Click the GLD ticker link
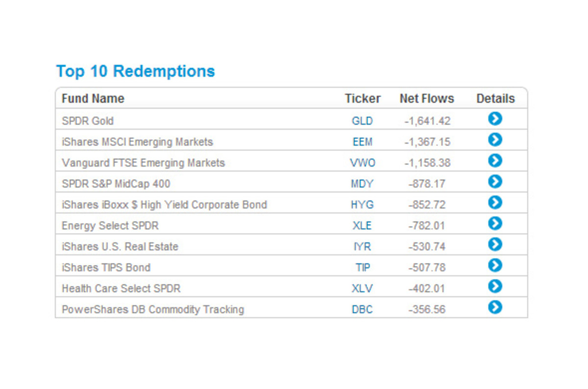Viewport: 588px width, 389px height. pyautogui.click(x=362, y=121)
